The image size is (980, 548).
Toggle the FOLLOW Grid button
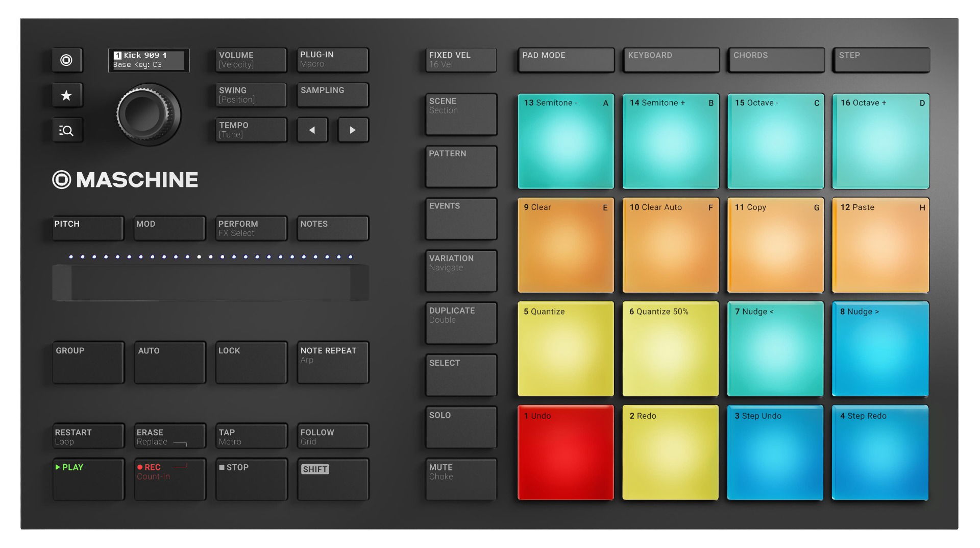pyautogui.click(x=333, y=436)
